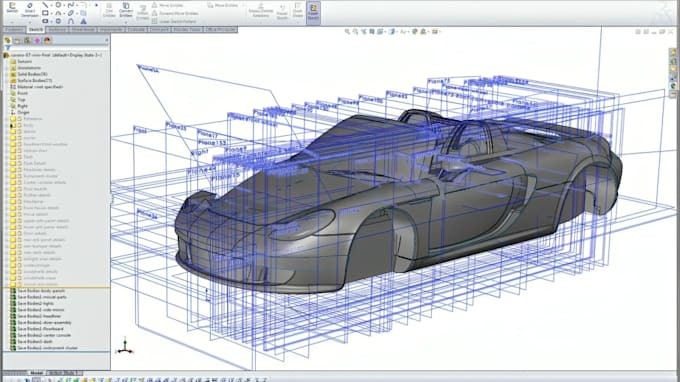The width and height of the screenshot is (680, 382).
Task: Click the coordinate triad in viewport corner
Action: click(125, 346)
